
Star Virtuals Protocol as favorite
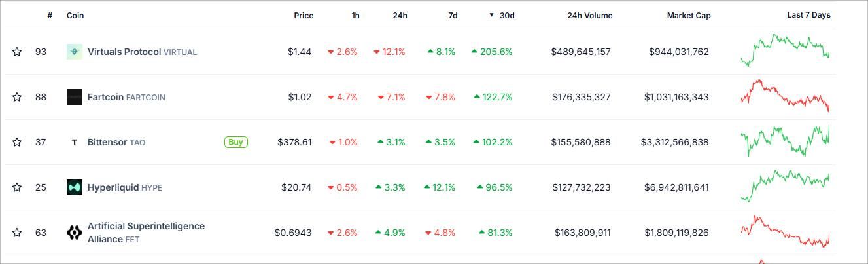click(17, 52)
